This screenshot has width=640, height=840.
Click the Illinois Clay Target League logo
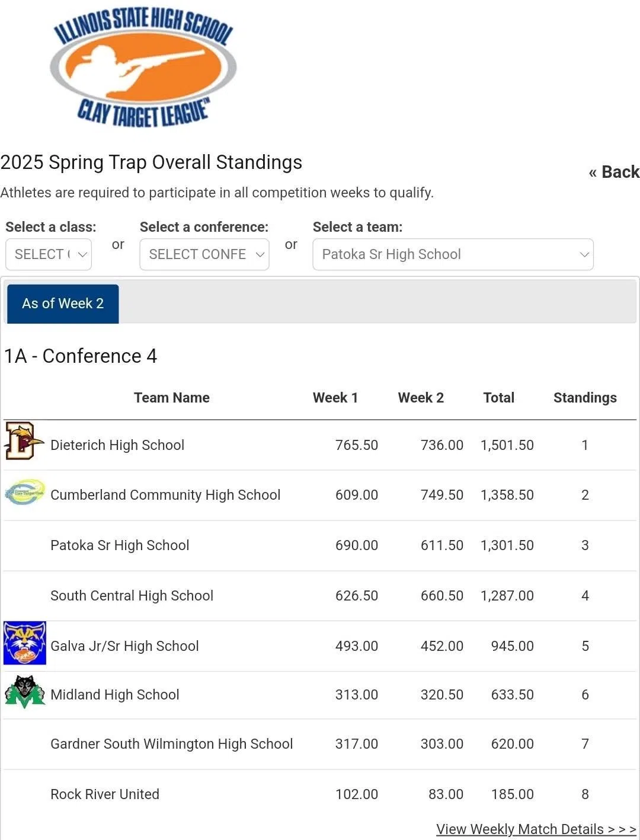point(143,68)
